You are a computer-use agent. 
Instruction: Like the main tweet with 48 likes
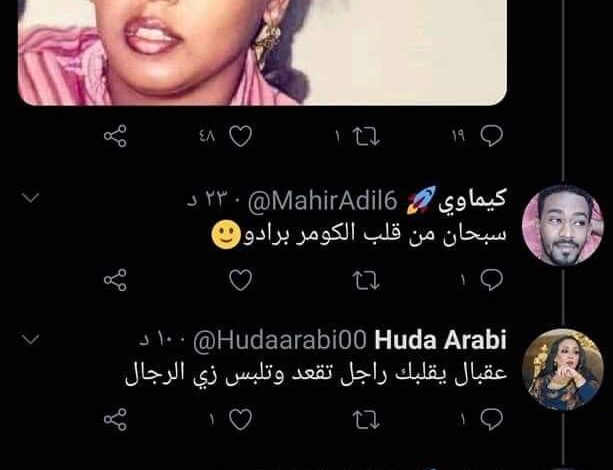pos(240,136)
